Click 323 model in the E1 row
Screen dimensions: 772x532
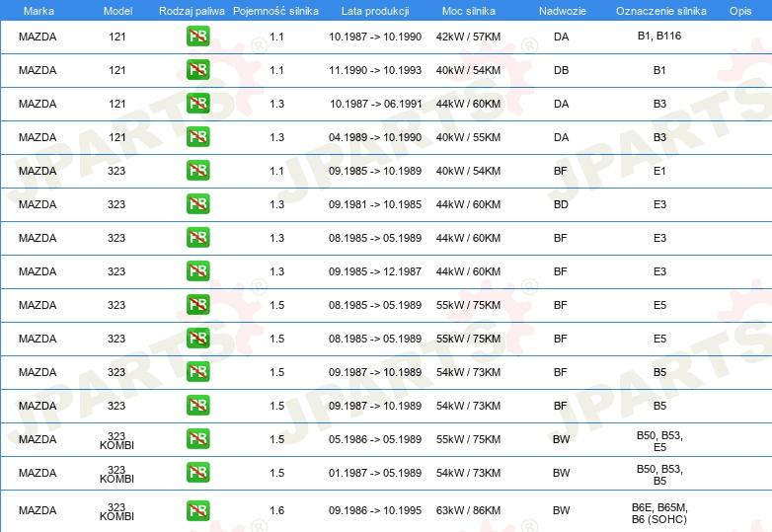point(116,171)
